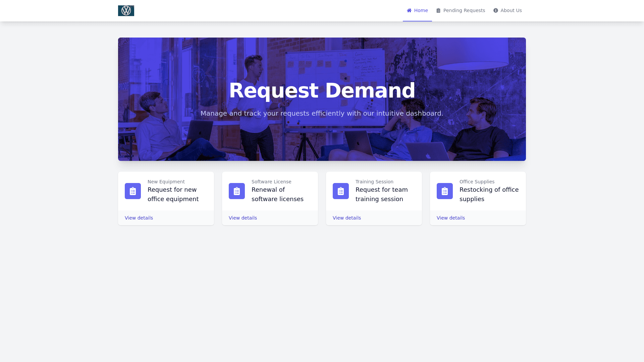Select 'Request for new office equipment' text
Viewport: 644px width, 362px height.
tap(173, 194)
